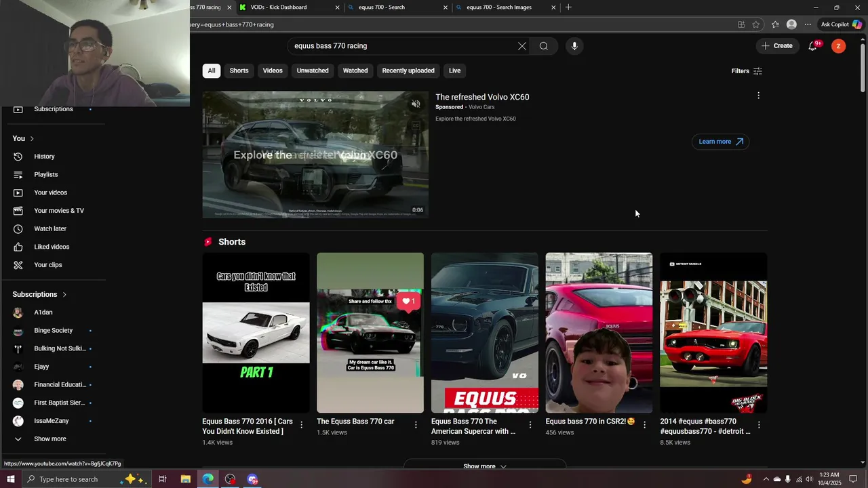This screenshot has width=868, height=488.
Task: Switch to VODs - Kick Dashboard tab
Action: click(x=278, y=7)
